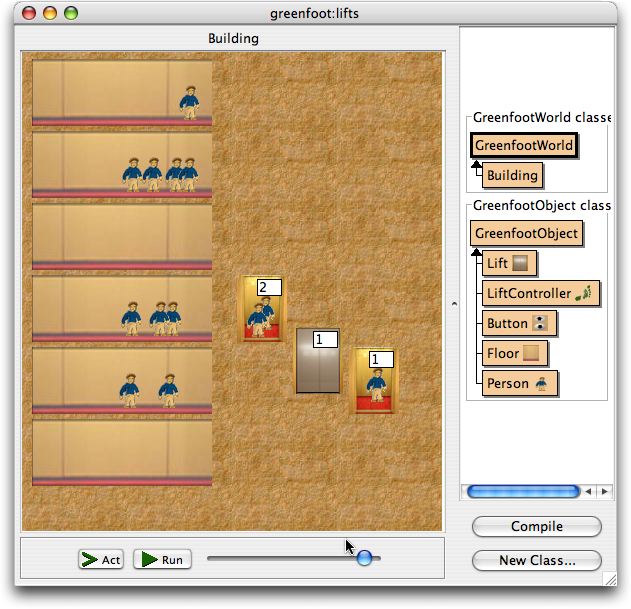Viewport: 631px width, 609px height.
Task: Click the number 2 lift label
Action: click(269, 287)
